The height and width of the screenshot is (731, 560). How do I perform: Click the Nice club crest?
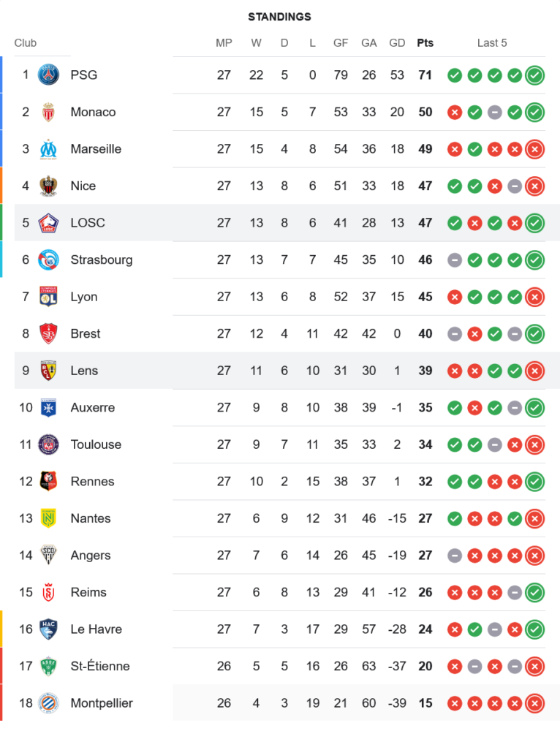(48, 186)
